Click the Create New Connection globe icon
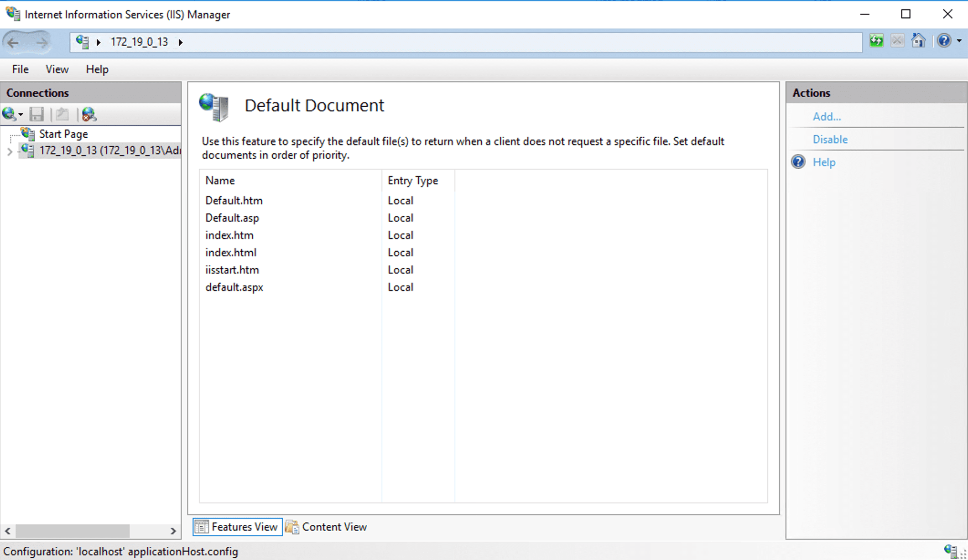The image size is (968, 560). click(x=9, y=114)
